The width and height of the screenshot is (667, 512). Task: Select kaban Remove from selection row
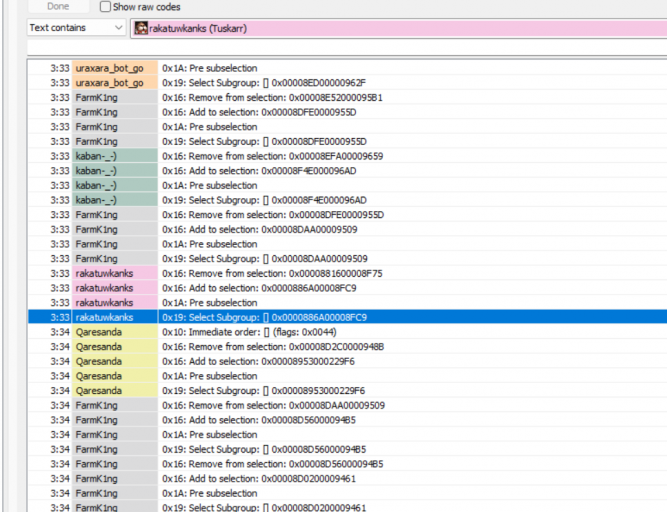pyautogui.click(x=348, y=156)
